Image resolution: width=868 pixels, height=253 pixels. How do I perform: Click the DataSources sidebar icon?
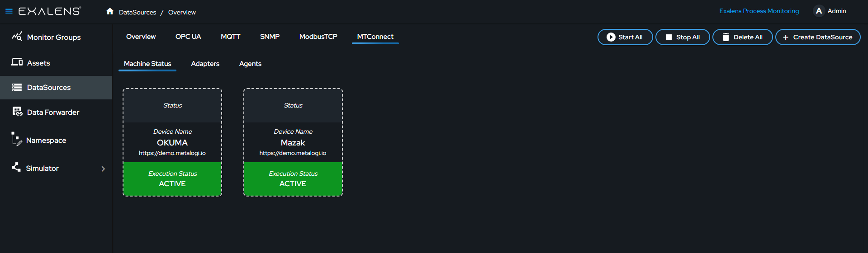pos(17,87)
